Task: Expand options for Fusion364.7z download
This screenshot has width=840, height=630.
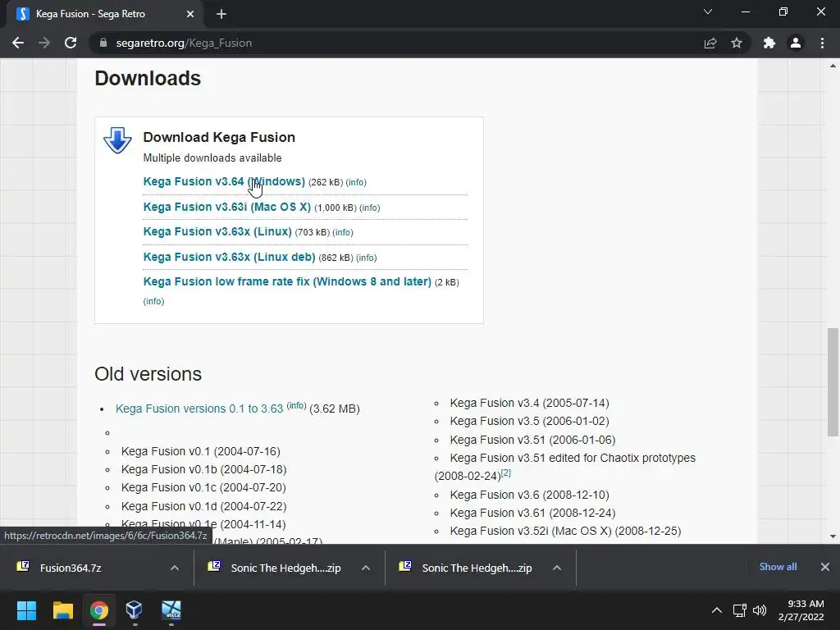Action: click(x=175, y=568)
